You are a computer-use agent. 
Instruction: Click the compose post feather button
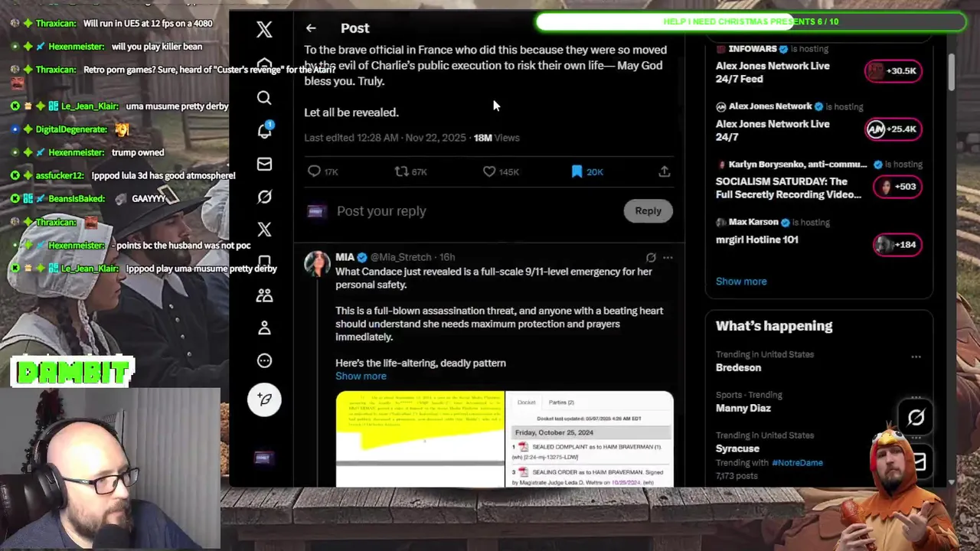coord(264,399)
